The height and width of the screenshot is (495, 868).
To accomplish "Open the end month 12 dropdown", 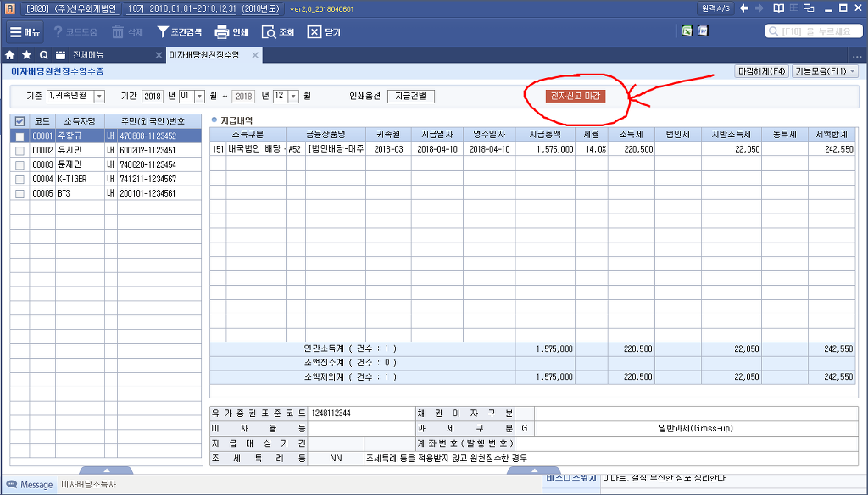I will coord(293,97).
